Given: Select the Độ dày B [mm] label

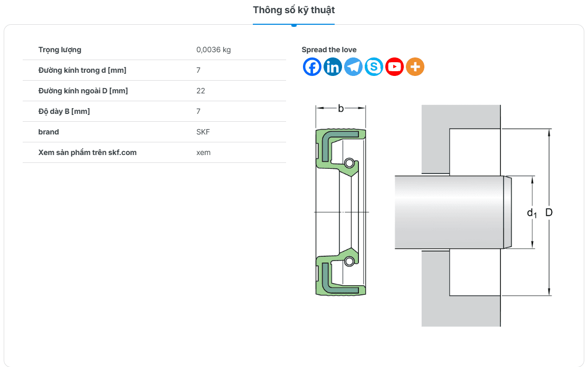Looking at the screenshot, I should click(x=64, y=111).
